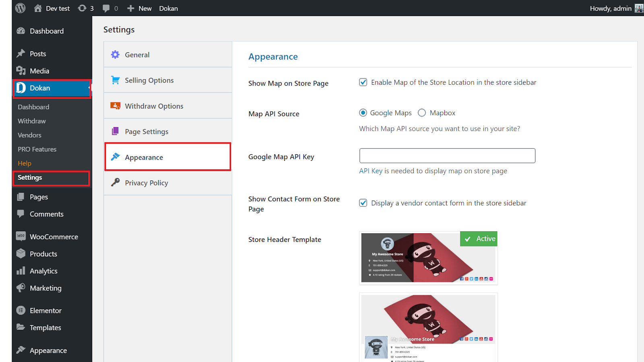Click the WordPress logo icon
This screenshot has height=362, width=644.
[x=20, y=8]
